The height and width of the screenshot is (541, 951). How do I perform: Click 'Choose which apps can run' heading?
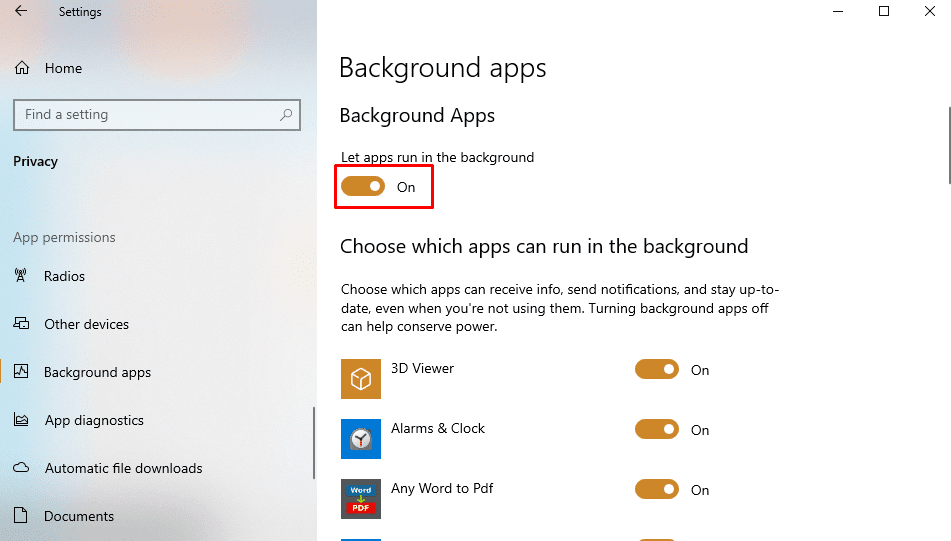[544, 246]
